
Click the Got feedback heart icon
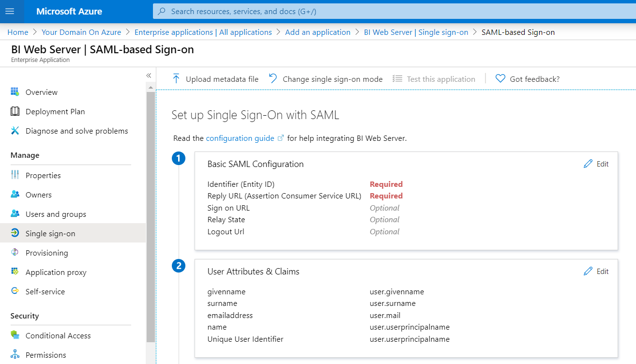[x=500, y=79]
